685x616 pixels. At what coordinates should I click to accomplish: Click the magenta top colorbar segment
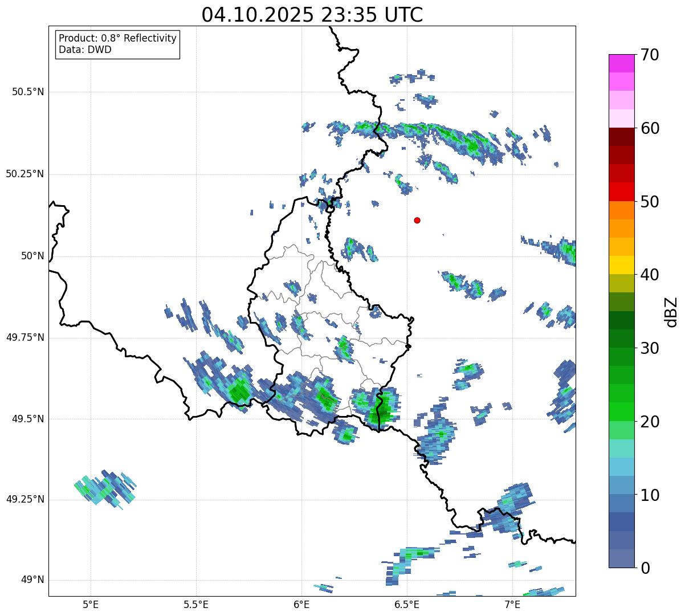click(621, 63)
